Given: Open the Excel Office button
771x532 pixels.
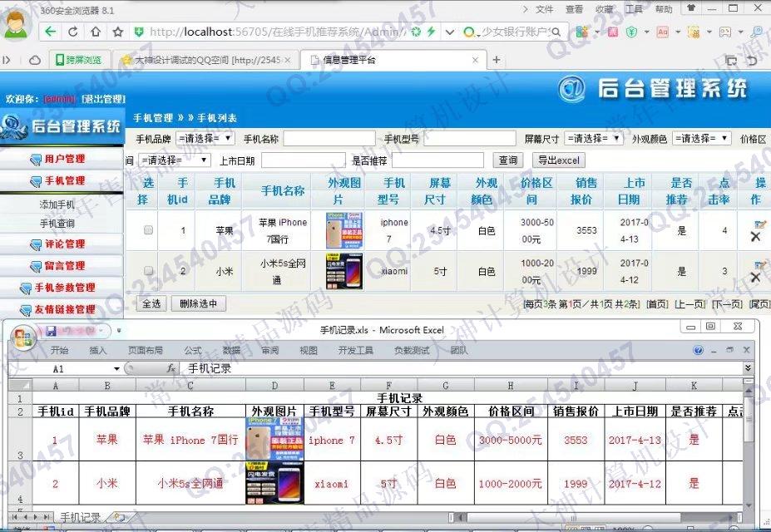Looking at the screenshot, I should (22, 337).
